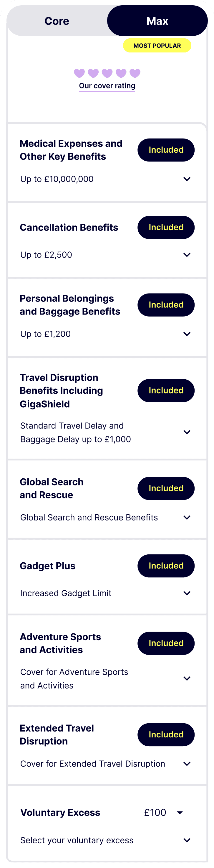
Task: Expand the Global Search and Rescue details
Action: [188, 517]
